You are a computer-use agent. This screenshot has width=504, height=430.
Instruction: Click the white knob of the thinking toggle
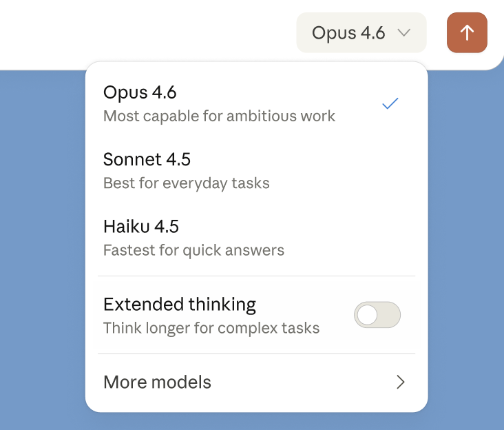[368, 315]
